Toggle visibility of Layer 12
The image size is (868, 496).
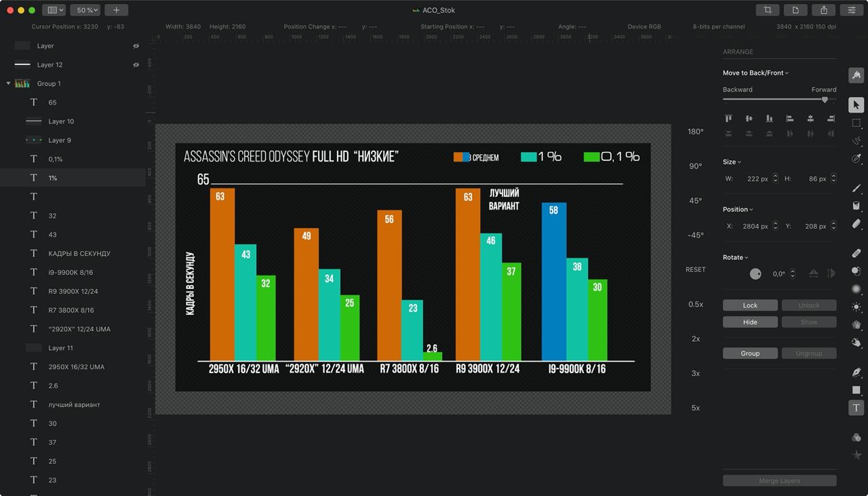[136, 65]
